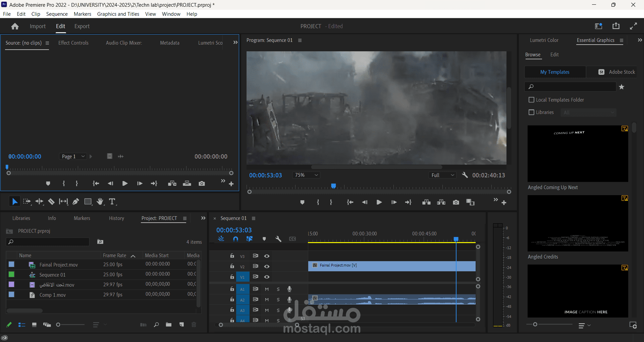Open Program monitor panel menu

tap(300, 40)
